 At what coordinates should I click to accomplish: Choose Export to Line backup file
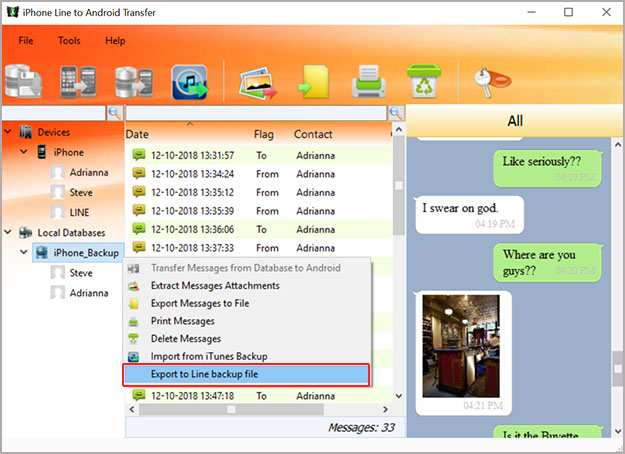click(x=246, y=374)
